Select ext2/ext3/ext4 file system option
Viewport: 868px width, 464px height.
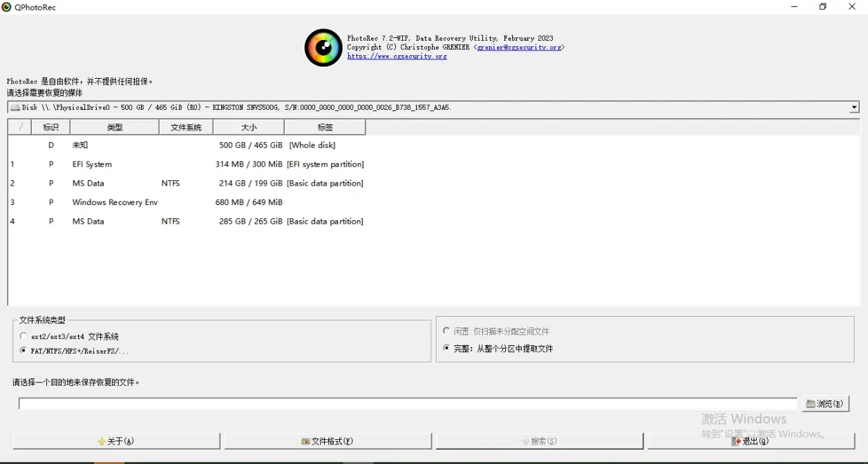[24, 336]
